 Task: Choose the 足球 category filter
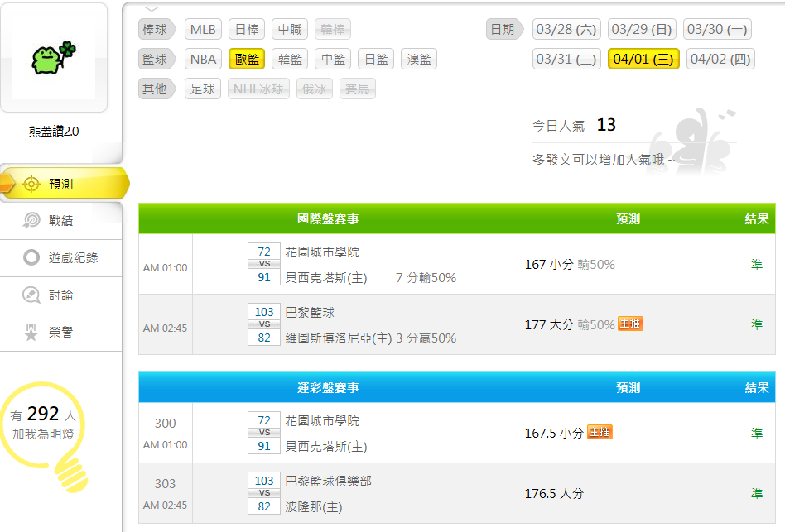203,89
